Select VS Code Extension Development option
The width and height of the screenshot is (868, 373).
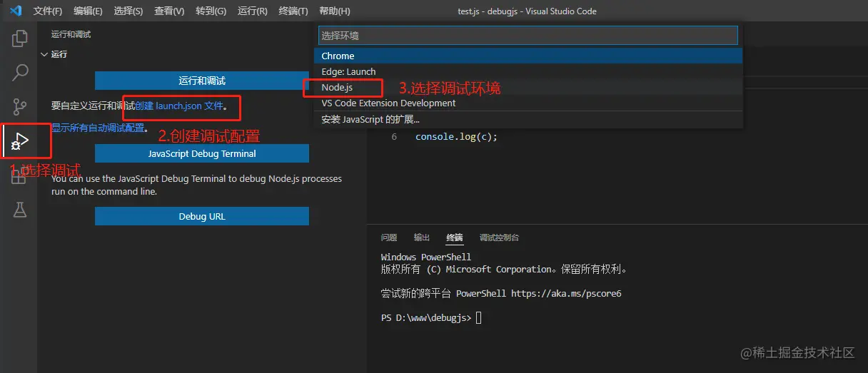pos(528,103)
